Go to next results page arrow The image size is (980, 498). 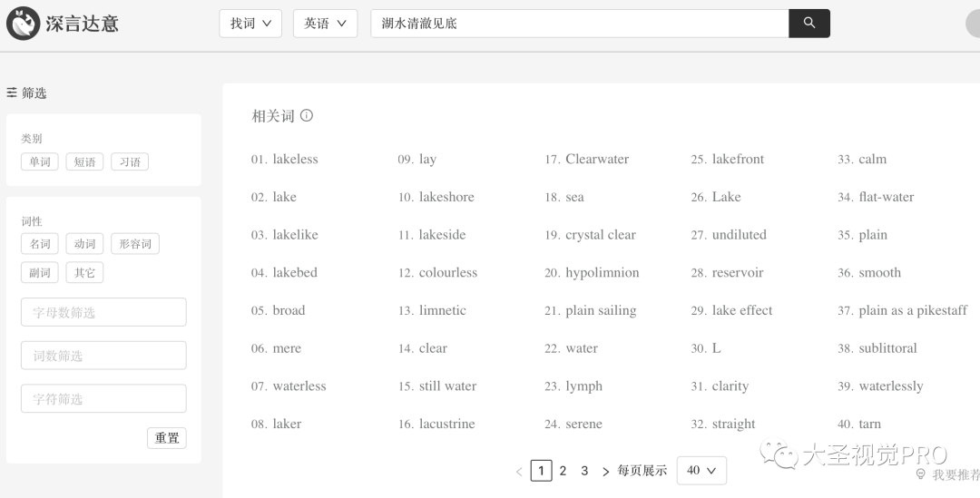click(x=605, y=472)
